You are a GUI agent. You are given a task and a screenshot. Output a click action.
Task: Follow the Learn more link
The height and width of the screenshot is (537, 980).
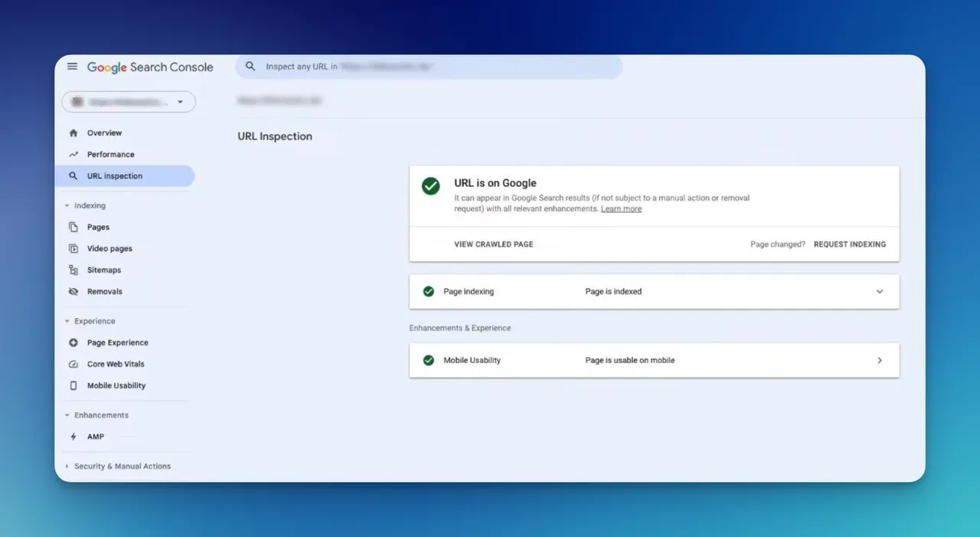621,209
